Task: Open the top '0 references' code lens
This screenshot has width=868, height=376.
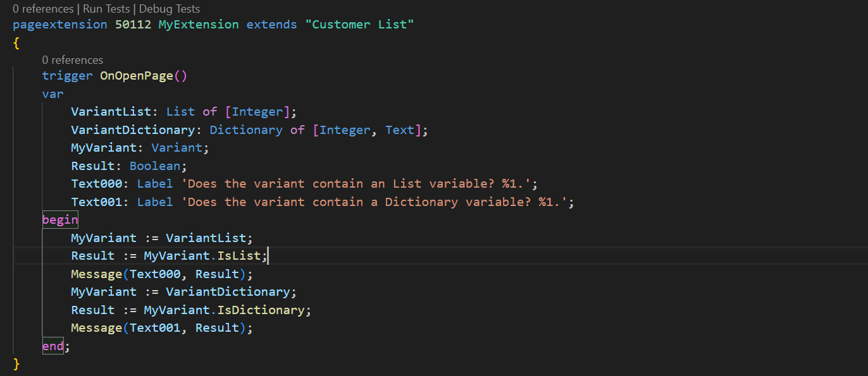Action: click(x=43, y=9)
